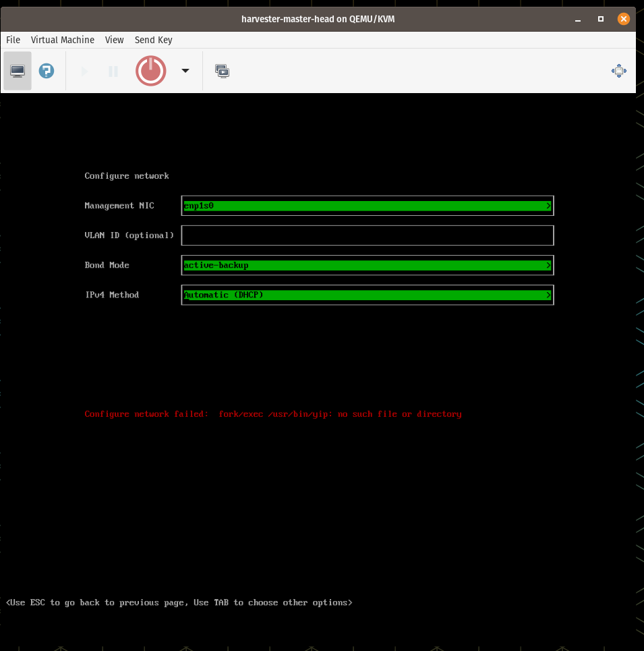Click the VLAN ID (optional) label
The height and width of the screenshot is (651, 644).
(129, 235)
